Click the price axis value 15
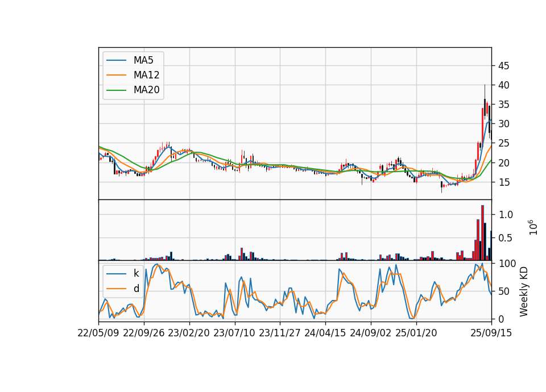 point(504,182)
